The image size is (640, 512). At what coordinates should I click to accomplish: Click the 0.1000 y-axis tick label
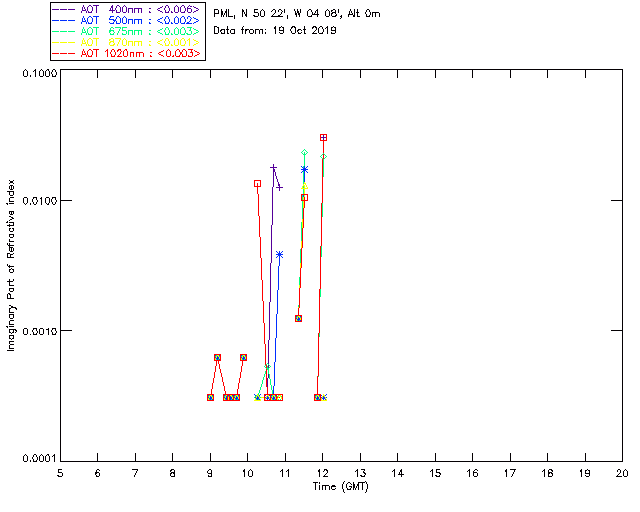tap(39, 73)
